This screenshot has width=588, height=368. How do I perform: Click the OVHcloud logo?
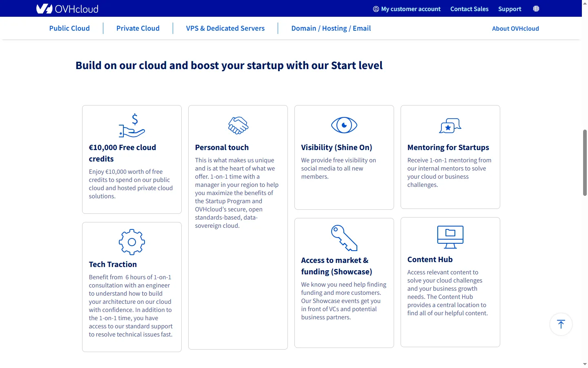pos(67,9)
